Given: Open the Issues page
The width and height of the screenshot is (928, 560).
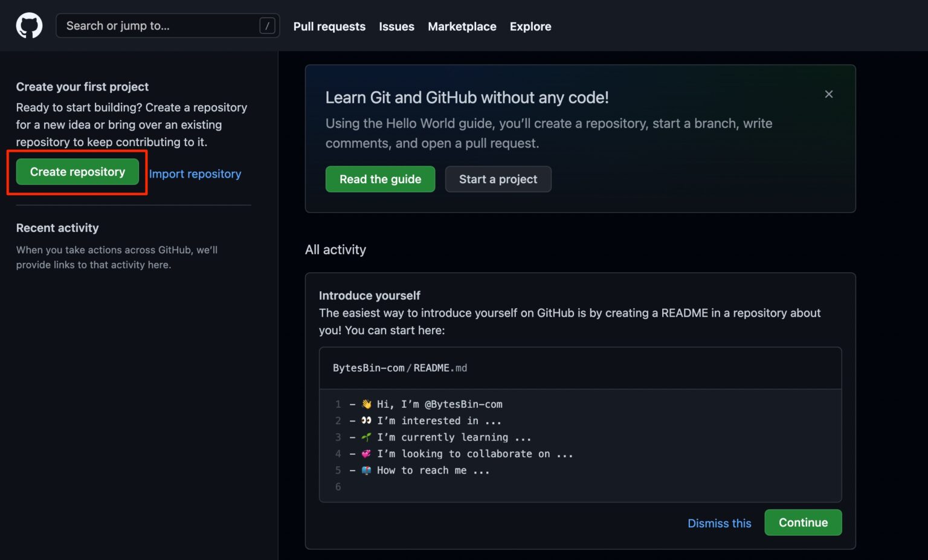Looking at the screenshot, I should [396, 26].
